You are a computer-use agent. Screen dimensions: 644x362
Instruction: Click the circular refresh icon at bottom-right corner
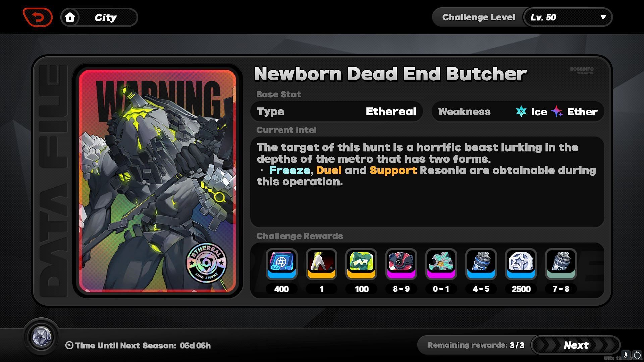637,355
